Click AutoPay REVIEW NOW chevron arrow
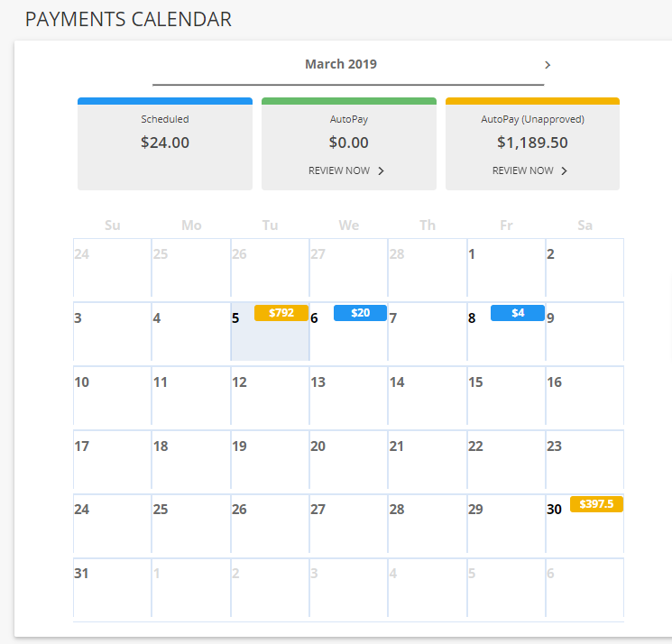This screenshot has width=672, height=644. pyautogui.click(x=381, y=171)
